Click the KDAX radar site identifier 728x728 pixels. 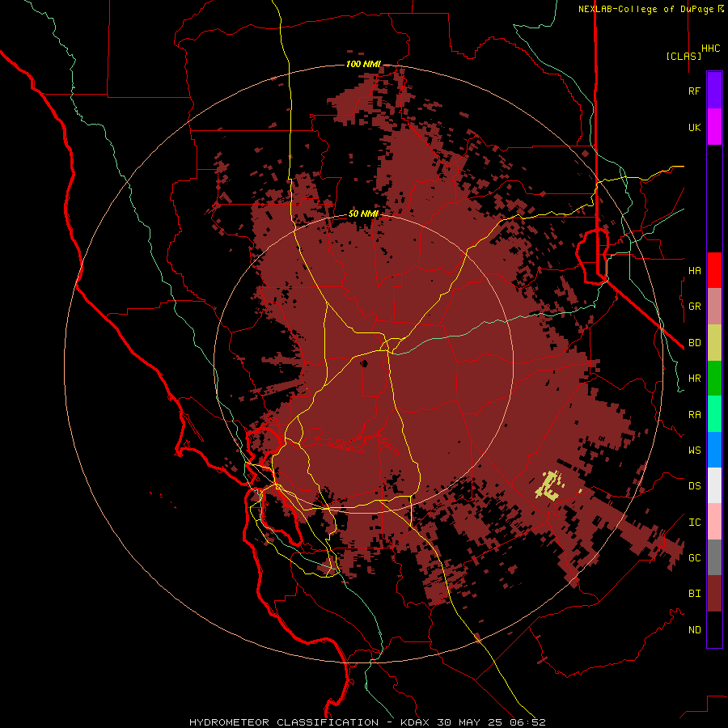pyautogui.click(x=415, y=722)
